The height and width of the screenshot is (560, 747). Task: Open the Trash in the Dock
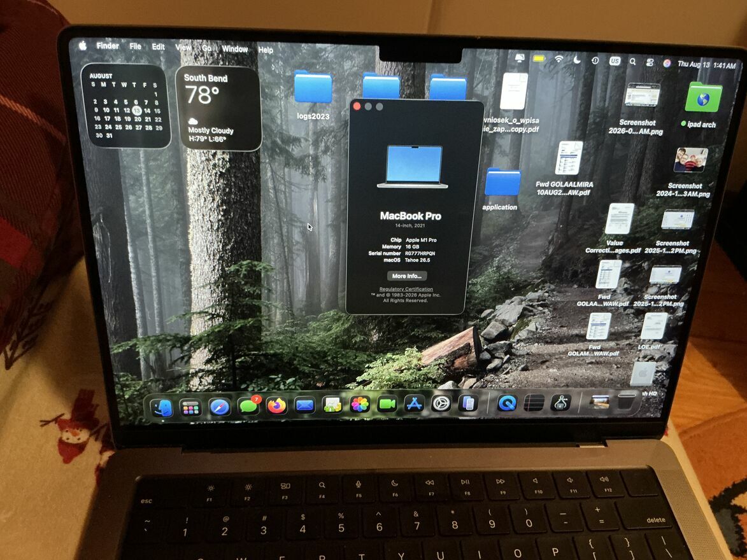click(x=626, y=402)
